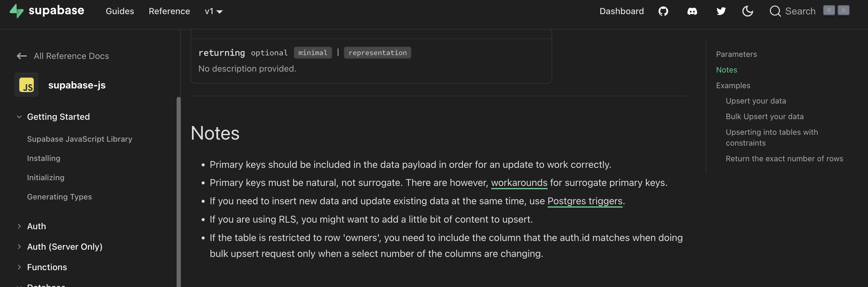Collapse the Getting Started section
Screen dimensions: 868x287
19,116
